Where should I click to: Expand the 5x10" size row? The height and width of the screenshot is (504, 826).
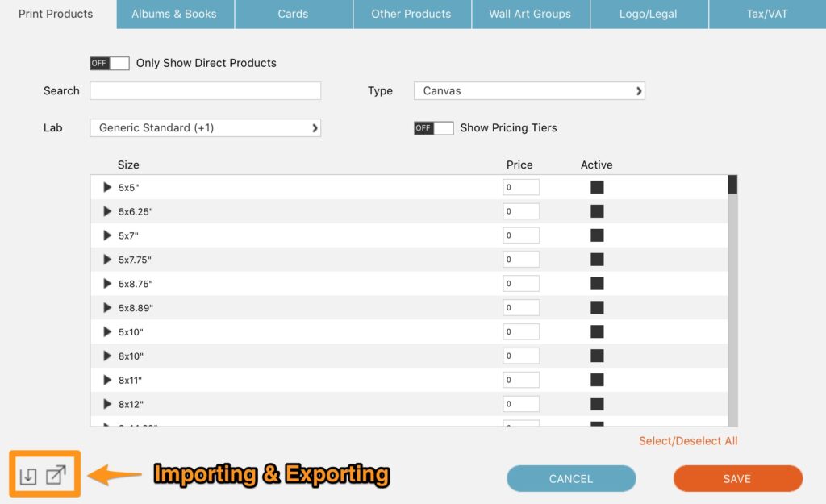point(107,331)
